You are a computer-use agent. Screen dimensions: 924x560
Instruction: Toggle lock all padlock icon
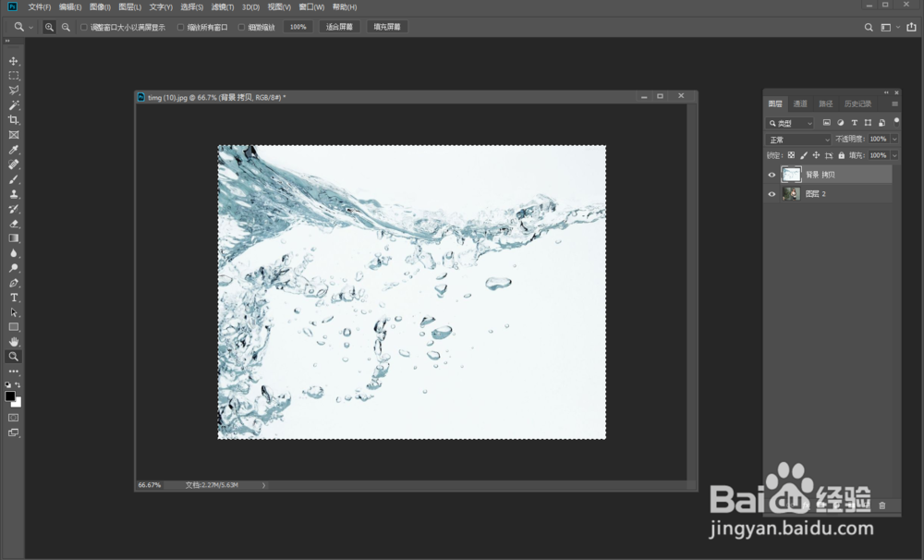[x=842, y=155]
